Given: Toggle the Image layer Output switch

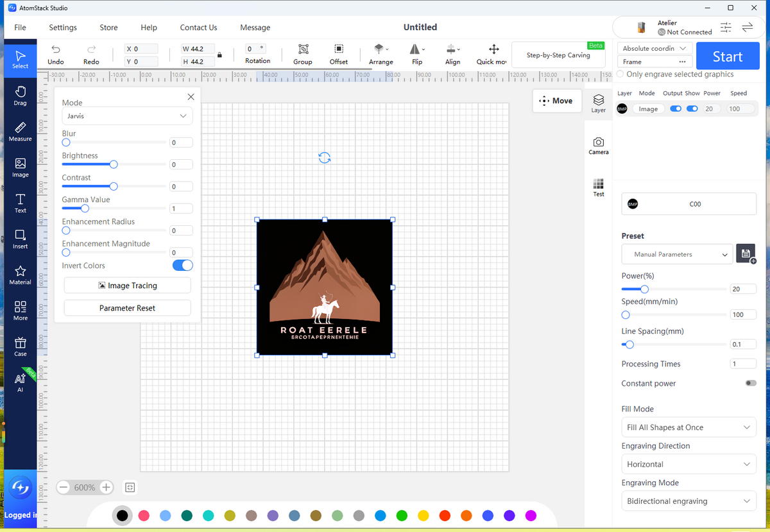Looking at the screenshot, I should (676, 109).
